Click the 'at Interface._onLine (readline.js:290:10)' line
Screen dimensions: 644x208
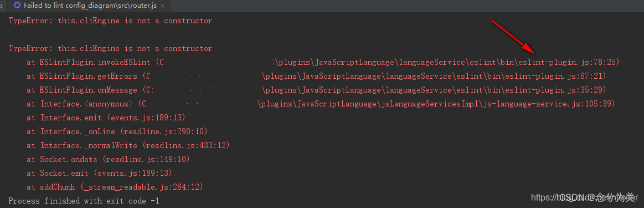(117, 131)
